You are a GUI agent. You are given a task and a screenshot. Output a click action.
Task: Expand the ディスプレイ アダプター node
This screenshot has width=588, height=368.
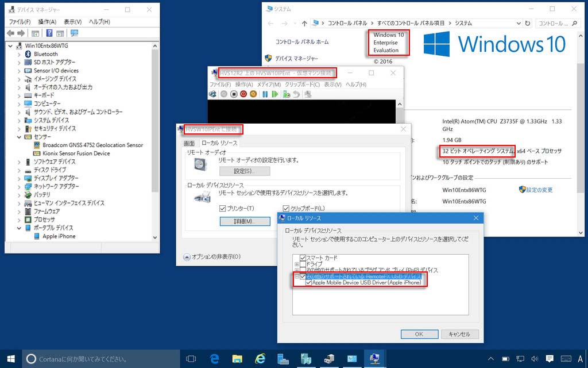[19, 178]
